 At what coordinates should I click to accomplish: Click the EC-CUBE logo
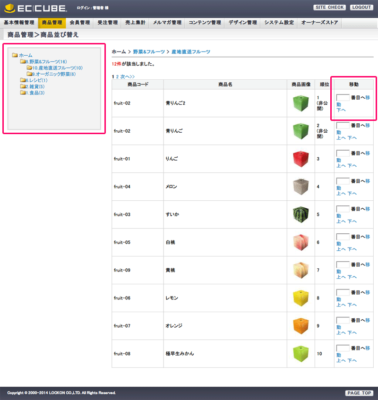(35, 8)
